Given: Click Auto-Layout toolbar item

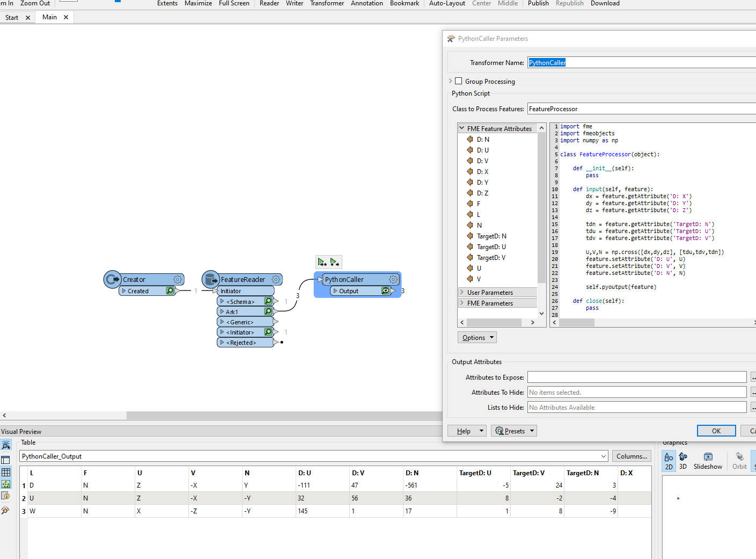Looking at the screenshot, I should pyautogui.click(x=447, y=3).
